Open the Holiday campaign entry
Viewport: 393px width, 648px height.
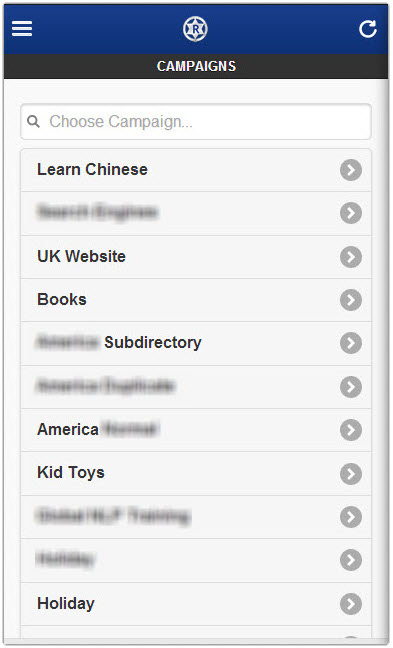point(196,604)
